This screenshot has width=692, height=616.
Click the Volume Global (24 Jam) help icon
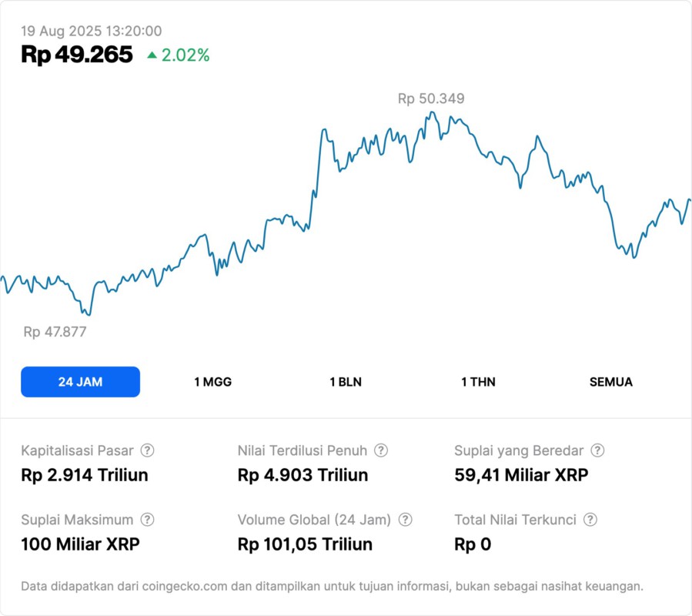point(406,520)
